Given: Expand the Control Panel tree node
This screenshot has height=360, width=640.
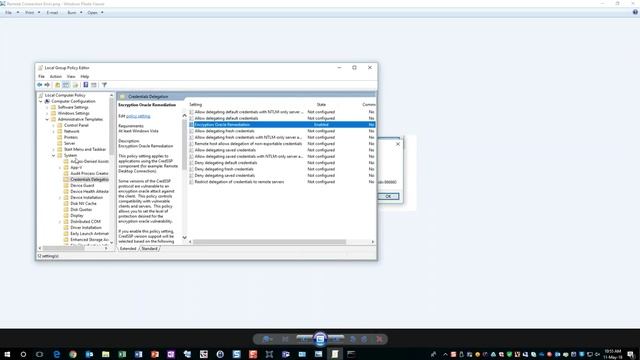Looking at the screenshot, I should pos(53,125).
